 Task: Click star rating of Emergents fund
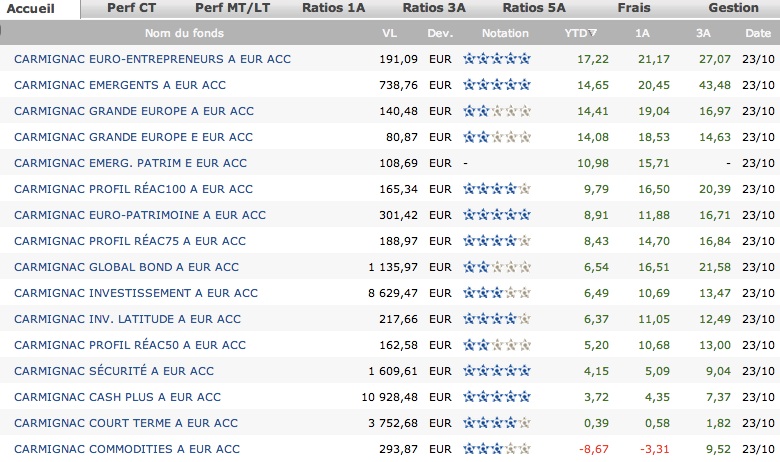[497, 85]
